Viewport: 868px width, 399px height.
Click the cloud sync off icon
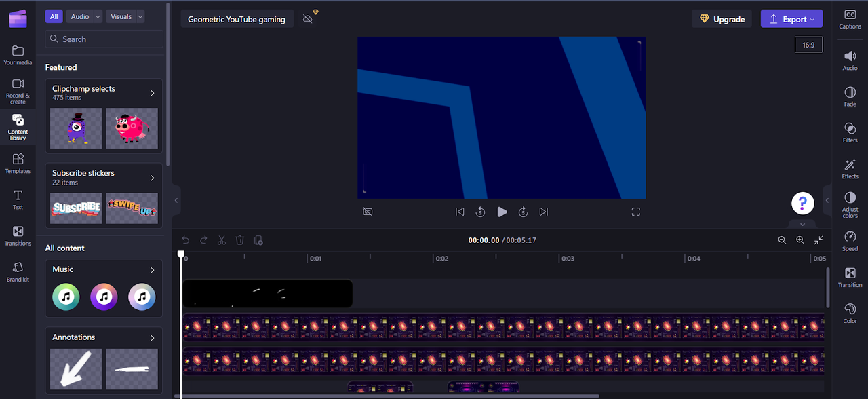(x=308, y=20)
